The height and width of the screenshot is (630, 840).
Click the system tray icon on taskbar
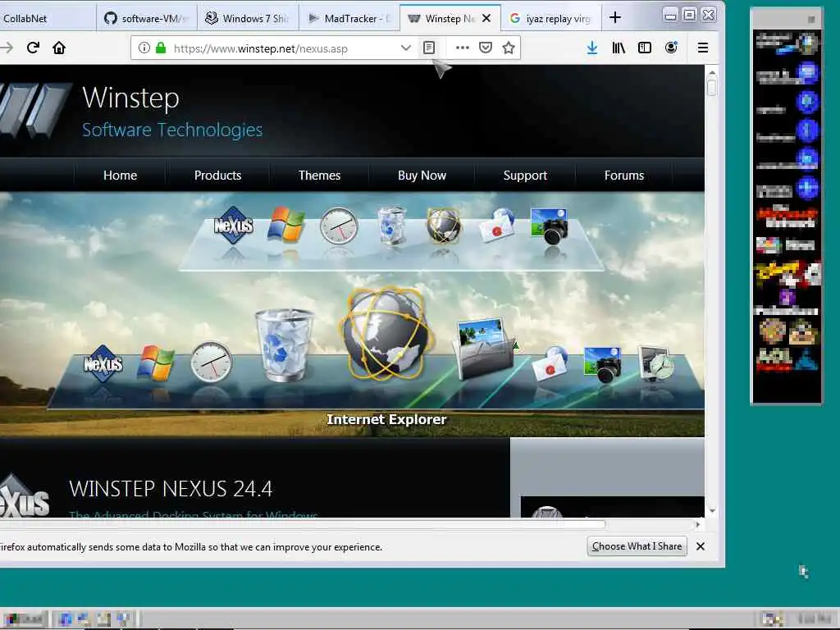[x=772, y=619]
